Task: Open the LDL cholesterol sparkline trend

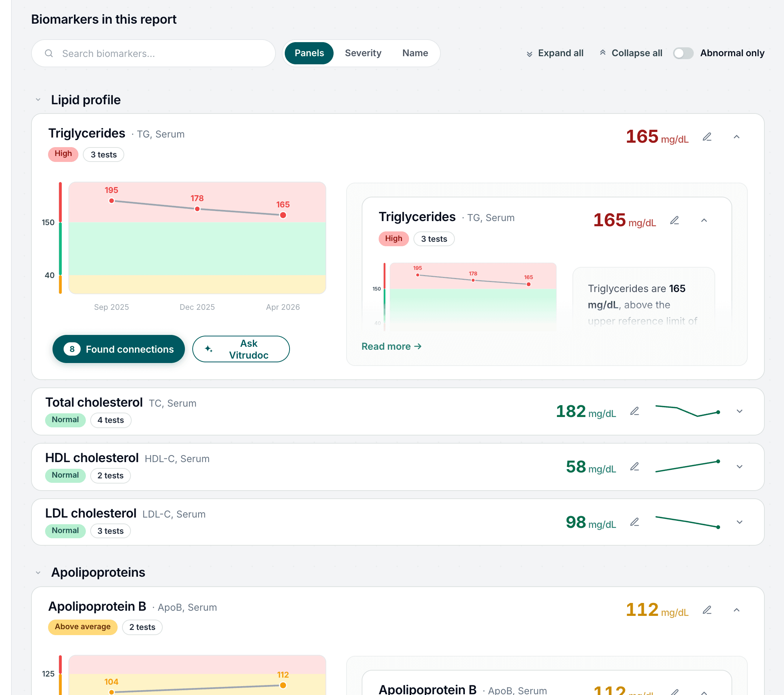Action: point(687,522)
